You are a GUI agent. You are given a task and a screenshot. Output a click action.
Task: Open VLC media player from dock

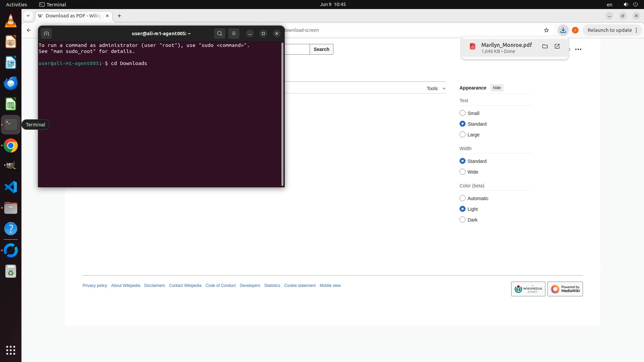11,21
